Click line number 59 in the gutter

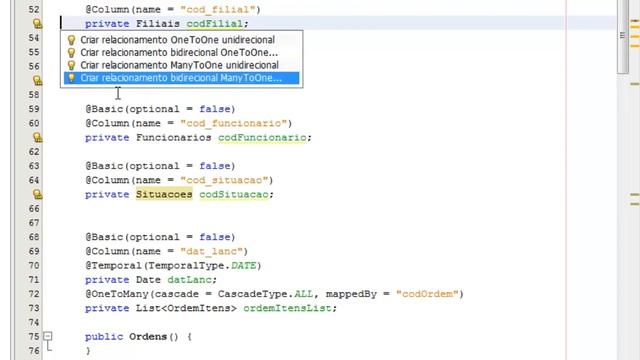34,109
